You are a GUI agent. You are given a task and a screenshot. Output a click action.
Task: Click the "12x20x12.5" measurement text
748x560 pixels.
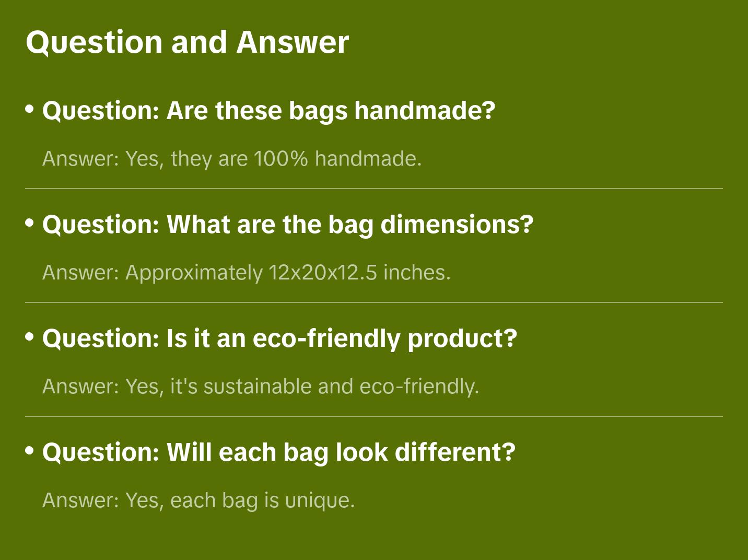(x=323, y=272)
